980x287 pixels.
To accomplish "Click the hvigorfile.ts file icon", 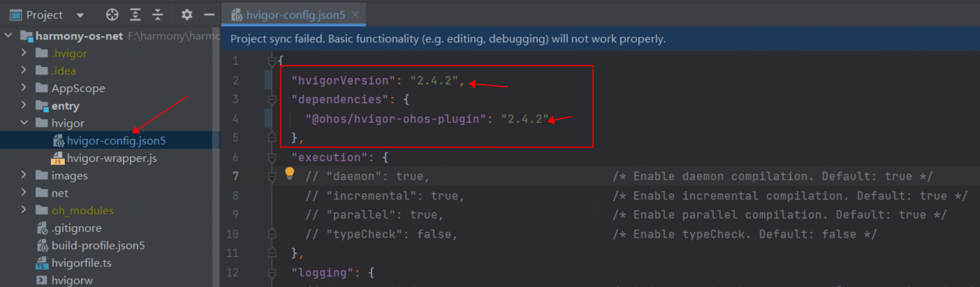I will click(x=42, y=262).
